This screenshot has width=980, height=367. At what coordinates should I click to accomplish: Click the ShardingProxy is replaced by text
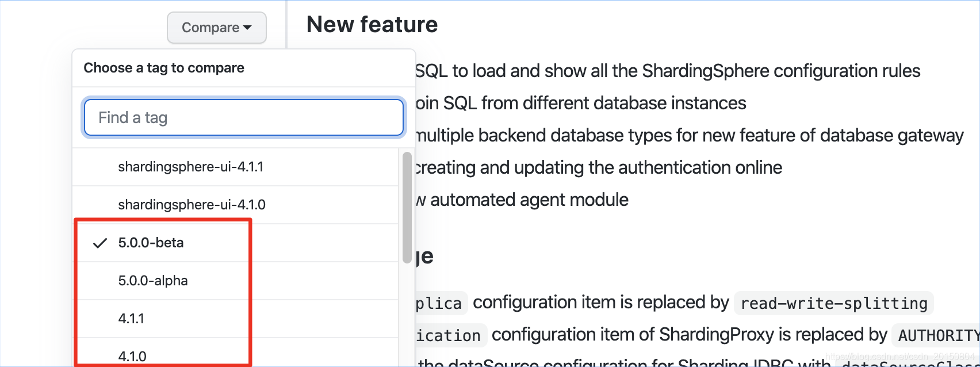coord(689,335)
